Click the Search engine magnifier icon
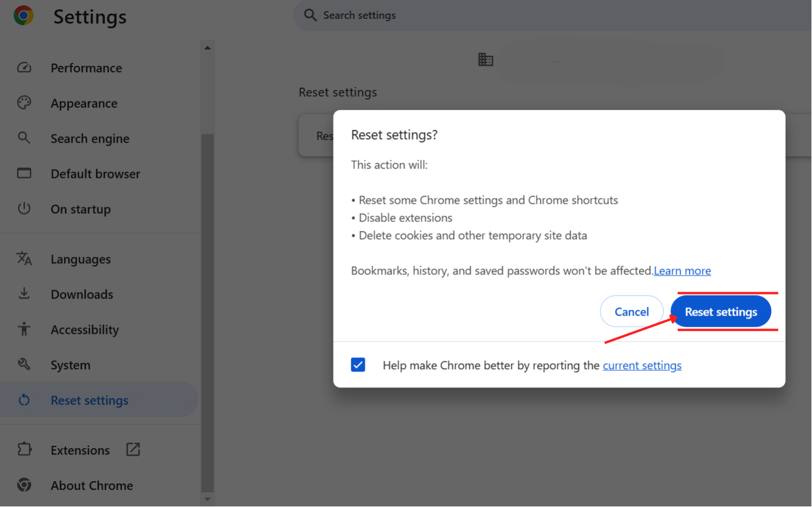The width and height of the screenshot is (812, 507). click(x=24, y=138)
